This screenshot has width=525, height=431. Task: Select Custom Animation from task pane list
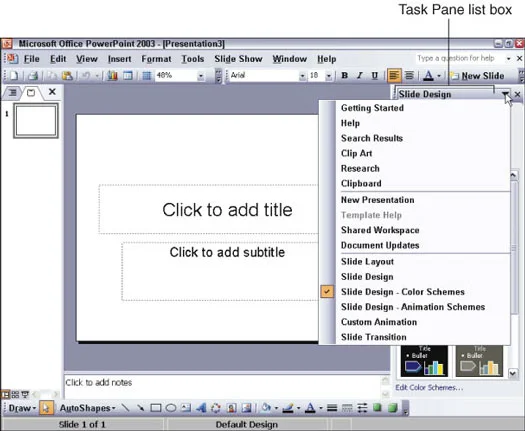[x=379, y=322]
